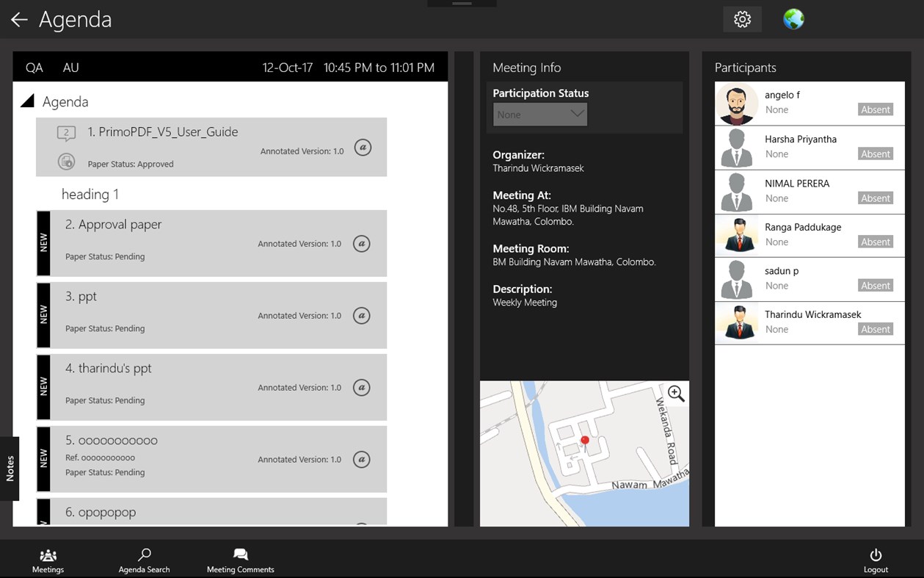Click sadun p's avatar

tap(737, 279)
